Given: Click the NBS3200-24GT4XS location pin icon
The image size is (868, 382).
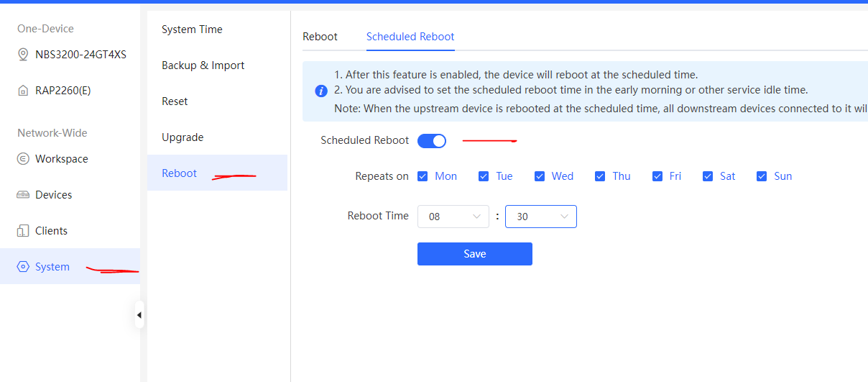Looking at the screenshot, I should pos(23,55).
